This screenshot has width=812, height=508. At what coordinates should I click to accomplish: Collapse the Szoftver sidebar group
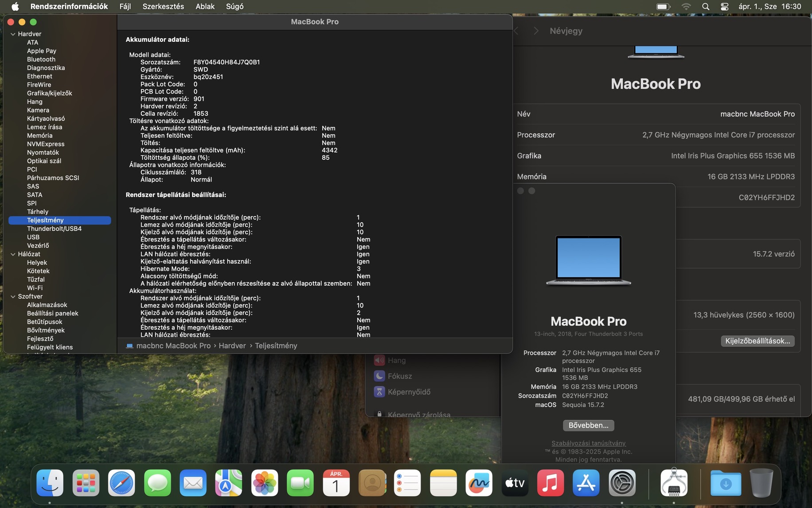[13, 297]
